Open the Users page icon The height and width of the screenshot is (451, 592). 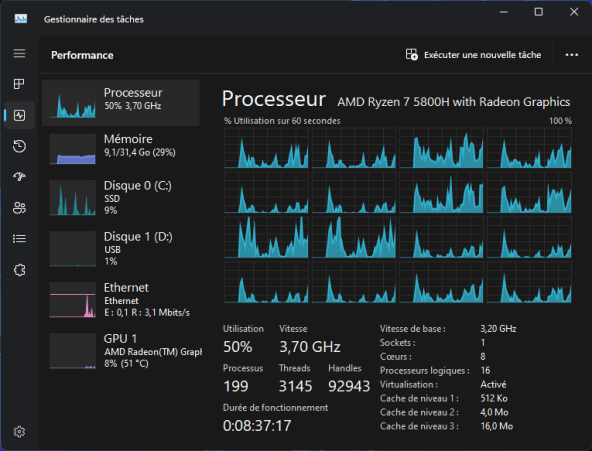point(19,208)
